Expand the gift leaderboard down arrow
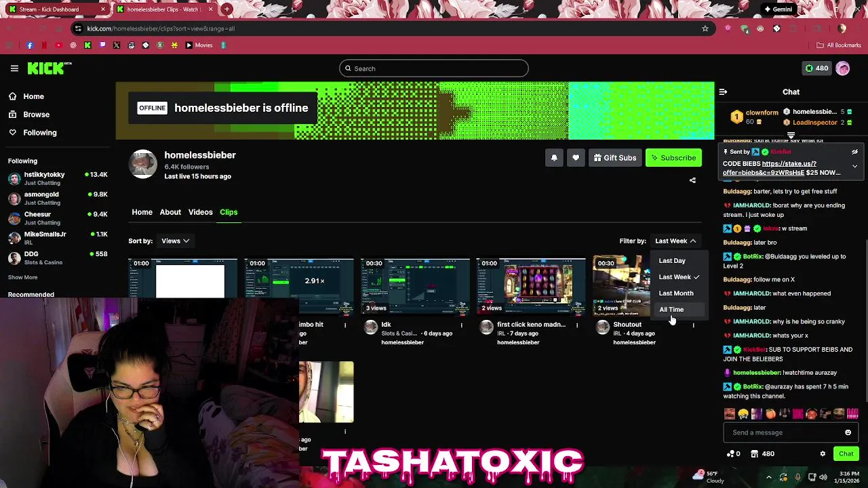Image resolution: width=868 pixels, height=488 pixels. pos(791,136)
